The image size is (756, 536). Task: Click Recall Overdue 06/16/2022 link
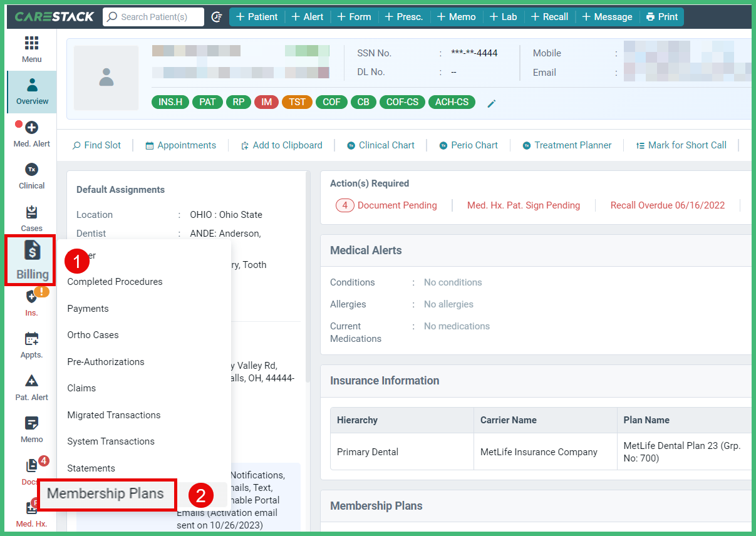coord(667,205)
